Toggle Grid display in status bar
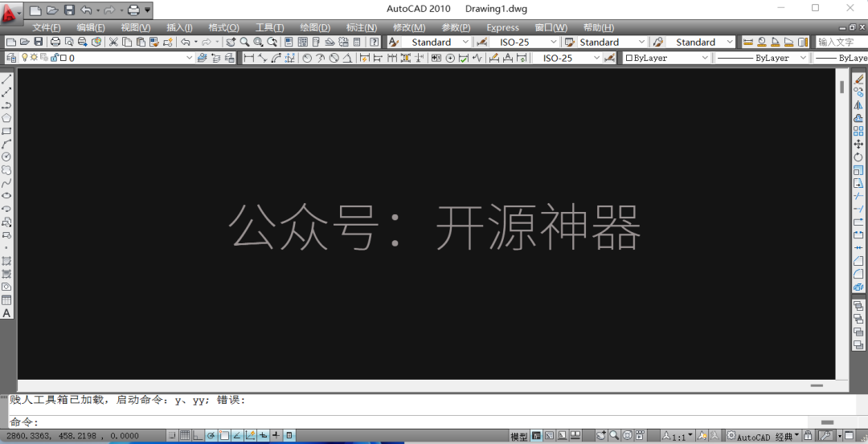Screen dimensions: 868x444 point(185,436)
